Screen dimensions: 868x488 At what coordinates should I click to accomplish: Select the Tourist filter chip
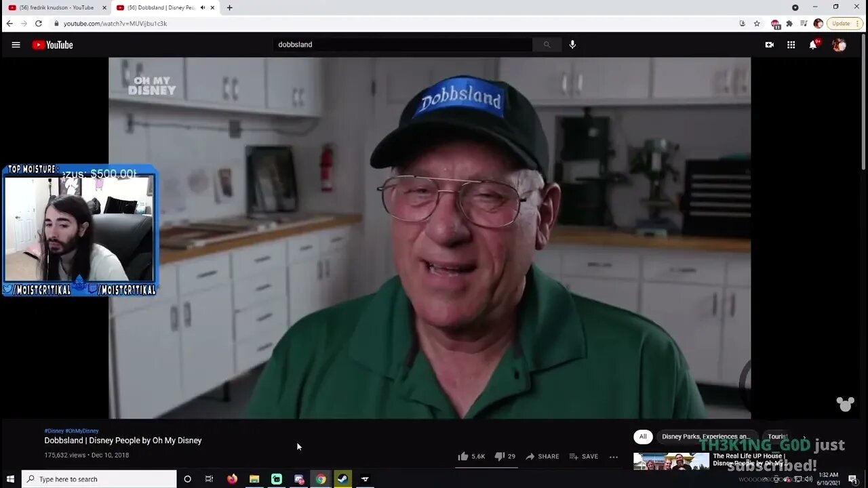[777, 436]
